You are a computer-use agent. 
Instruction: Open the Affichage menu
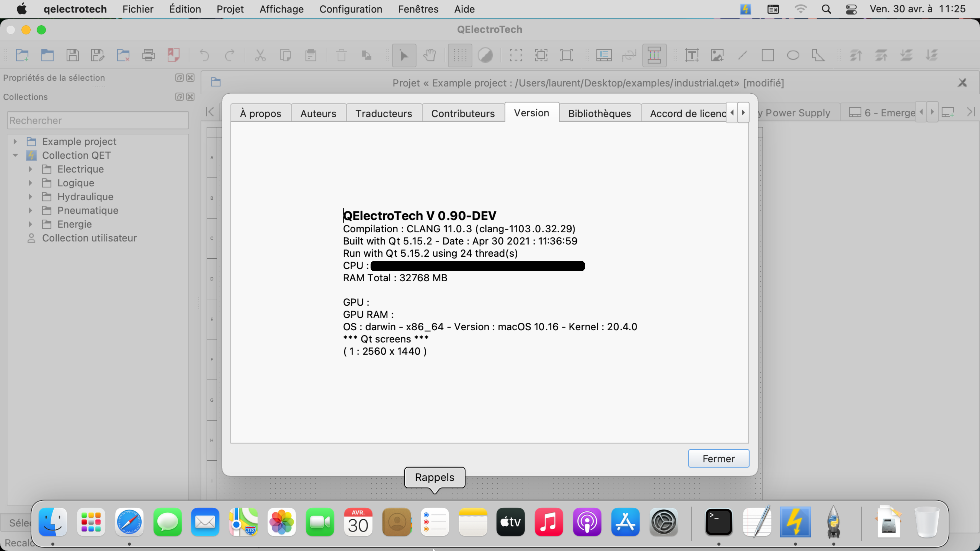coord(281,9)
